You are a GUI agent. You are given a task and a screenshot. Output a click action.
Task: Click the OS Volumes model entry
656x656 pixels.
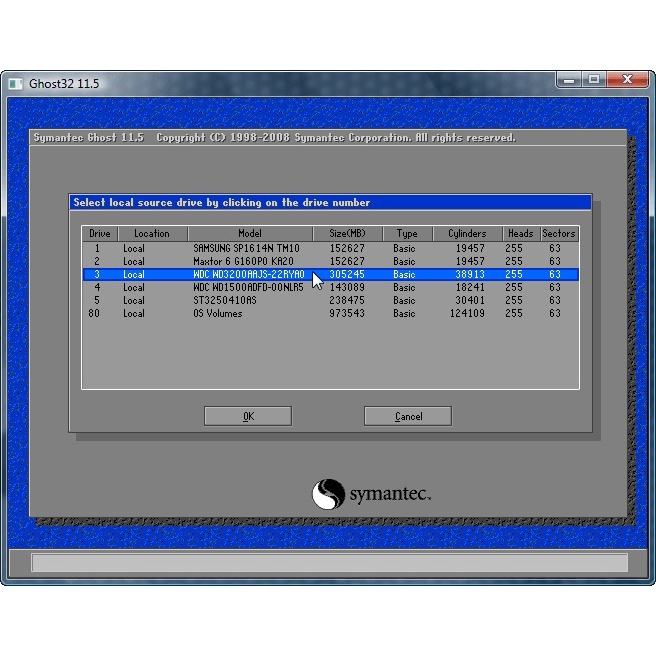pyautogui.click(x=218, y=313)
